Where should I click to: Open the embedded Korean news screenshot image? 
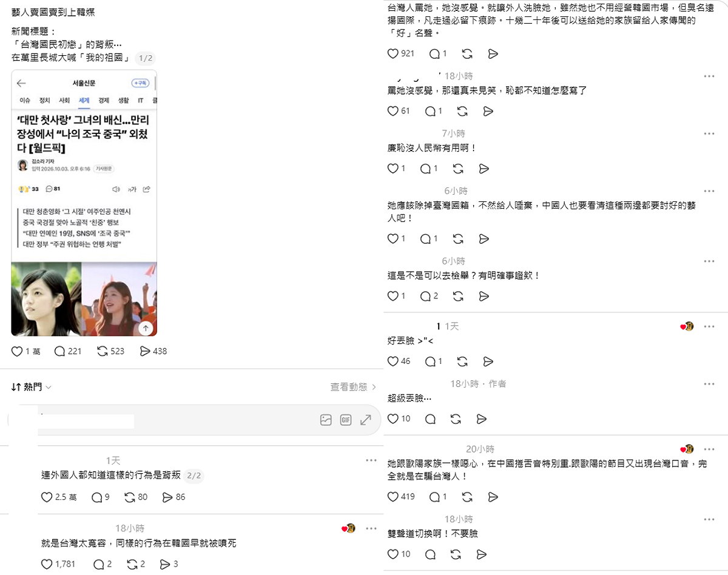tap(84, 203)
